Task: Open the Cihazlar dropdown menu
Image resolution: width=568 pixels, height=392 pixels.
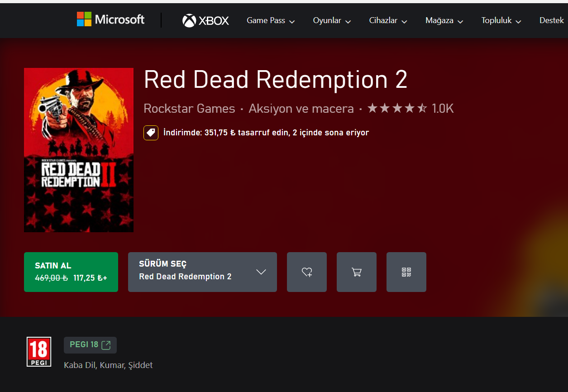Action: click(x=388, y=21)
